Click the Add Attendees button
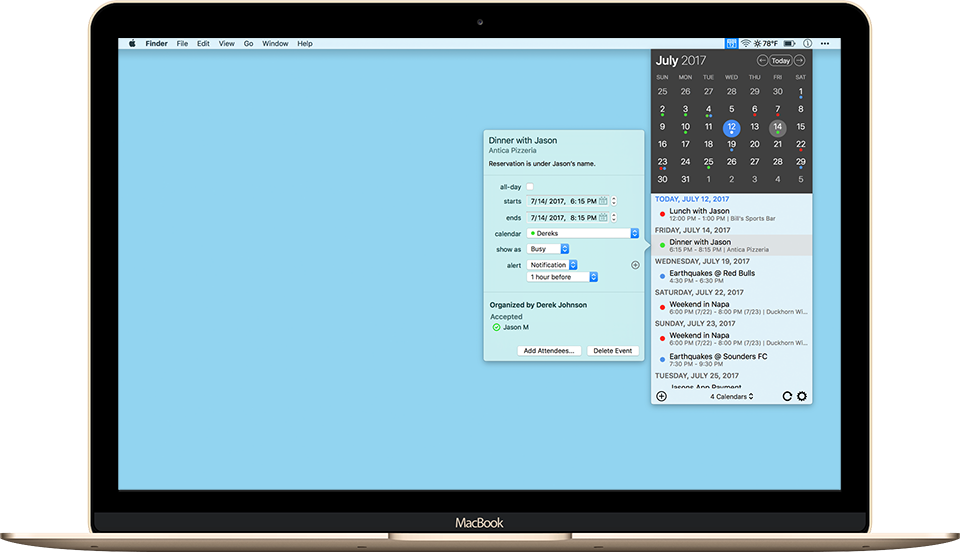 click(549, 351)
